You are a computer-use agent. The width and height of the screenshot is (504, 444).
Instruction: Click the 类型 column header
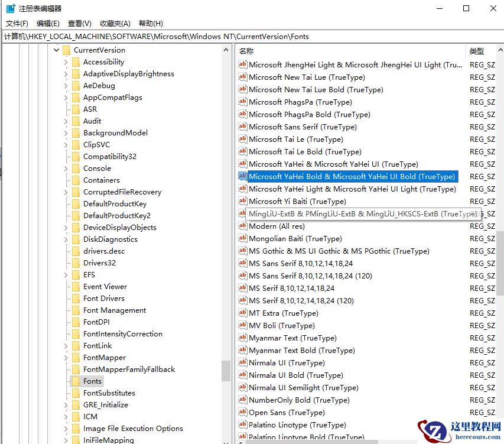[477, 51]
